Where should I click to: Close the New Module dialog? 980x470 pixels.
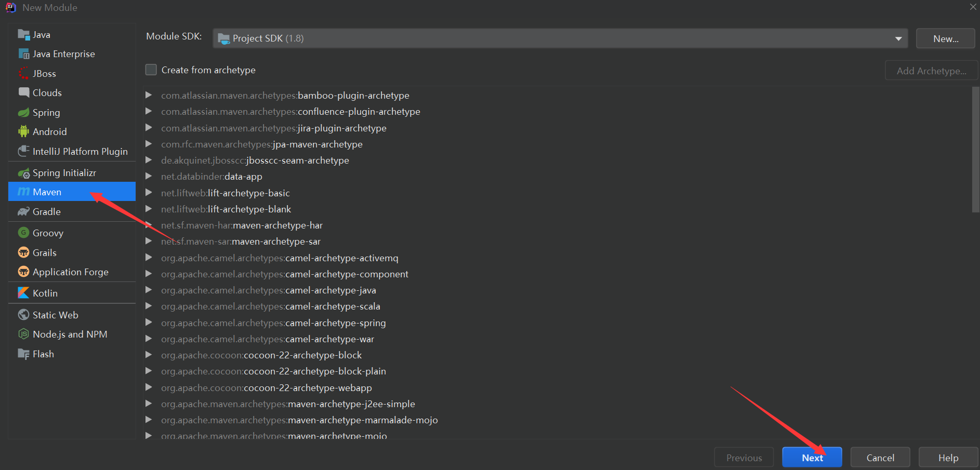[x=973, y=7]
